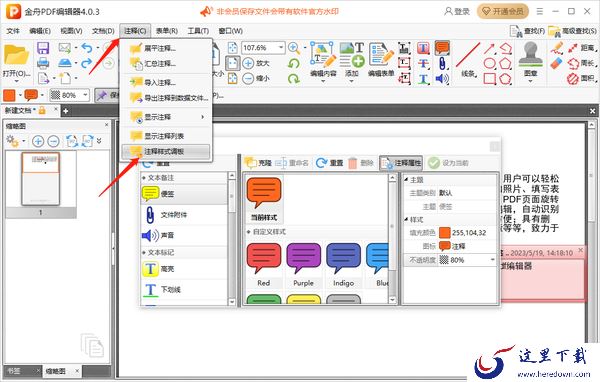Screen dimensions: 600x382
Task: Select the Indigo comment style
Action: tap(343, 265)
